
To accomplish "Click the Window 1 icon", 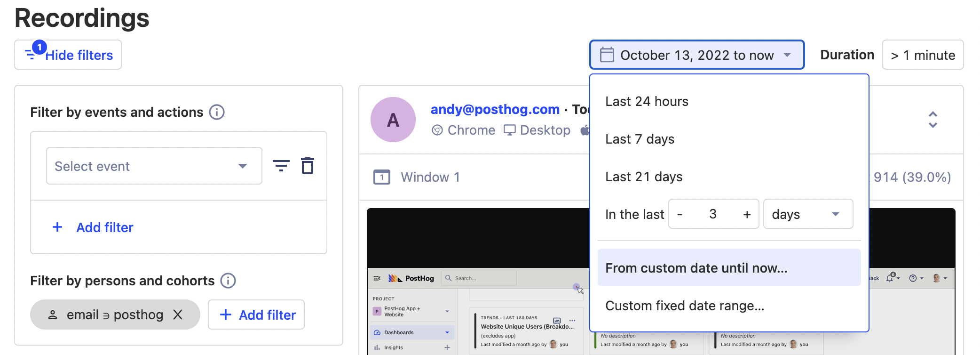I will 382,177.
